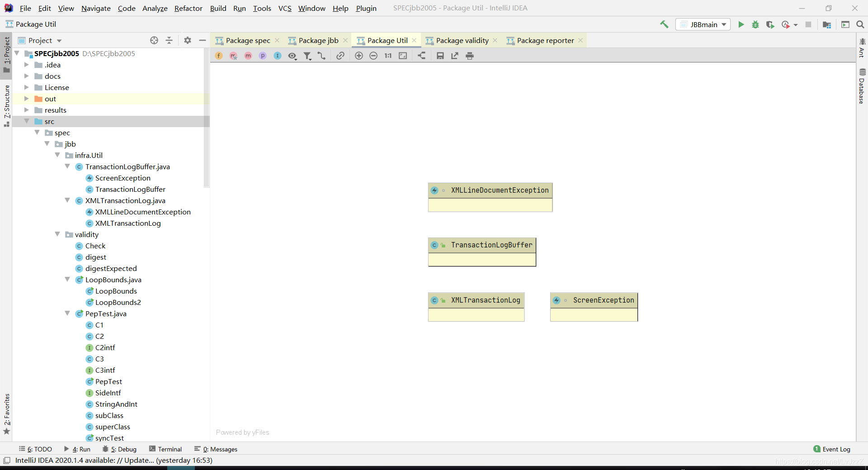The height and width of the screenshot is (470, 868).
Task: Collapse all in Project panel icon
Action: click(169, 40)
